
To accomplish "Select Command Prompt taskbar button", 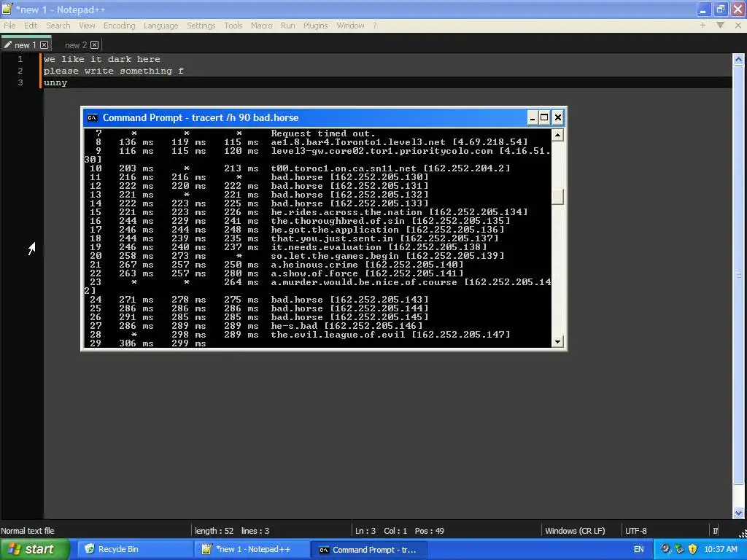I will [x=370, y=550].
